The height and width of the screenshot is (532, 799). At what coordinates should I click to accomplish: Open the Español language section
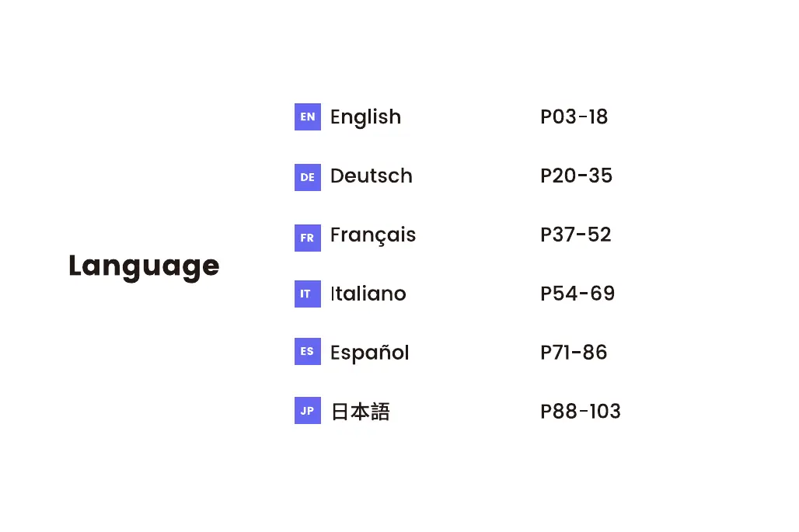pos(369,353)
